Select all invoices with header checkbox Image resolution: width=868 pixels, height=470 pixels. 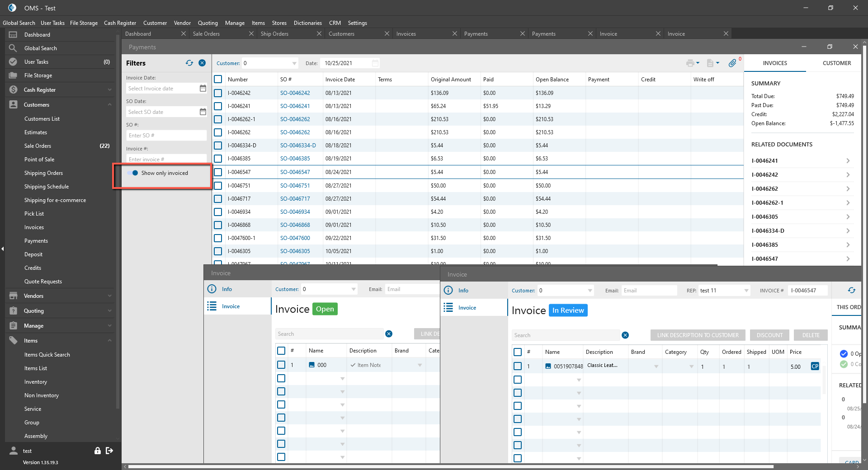click(x=218, y=80)
